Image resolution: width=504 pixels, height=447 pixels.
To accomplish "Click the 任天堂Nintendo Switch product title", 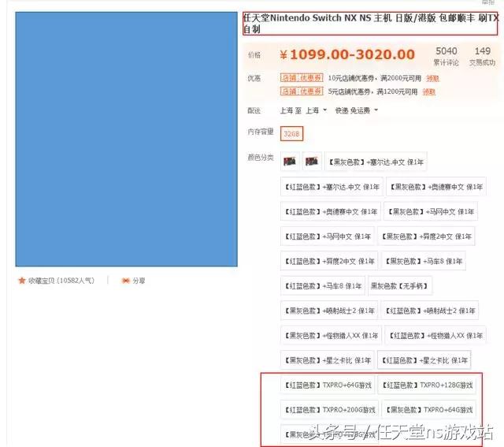I will pos(370,24).
